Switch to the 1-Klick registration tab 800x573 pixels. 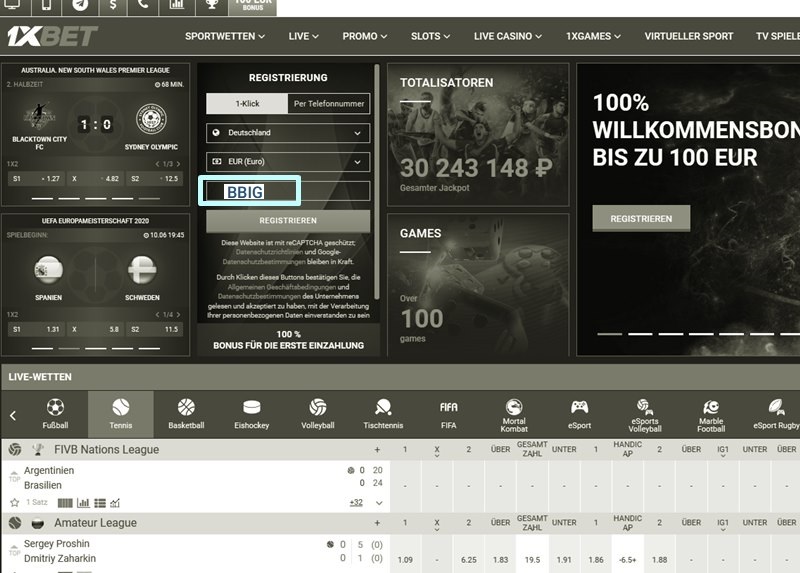click(x=247, y=104)
